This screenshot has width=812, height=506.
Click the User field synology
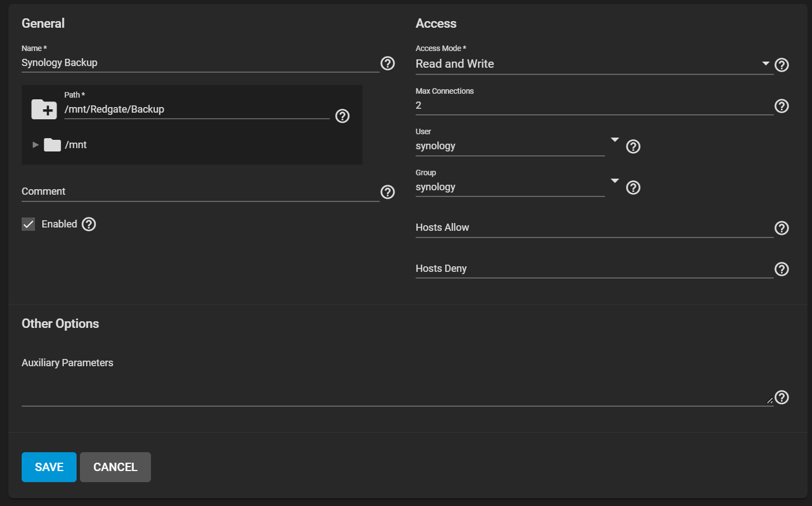510,146
